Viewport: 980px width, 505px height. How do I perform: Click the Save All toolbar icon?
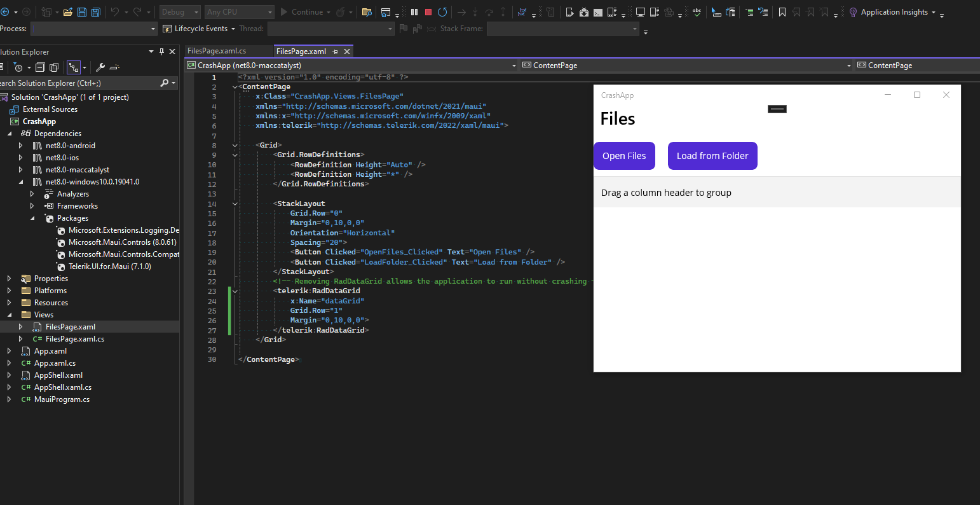(x=95, y=12)
